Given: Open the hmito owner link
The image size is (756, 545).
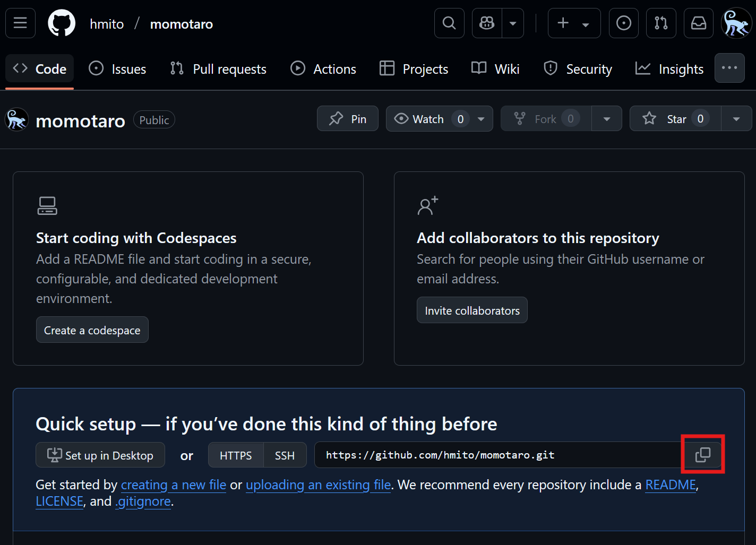Looking at the screenshot, I should point(107,24).
